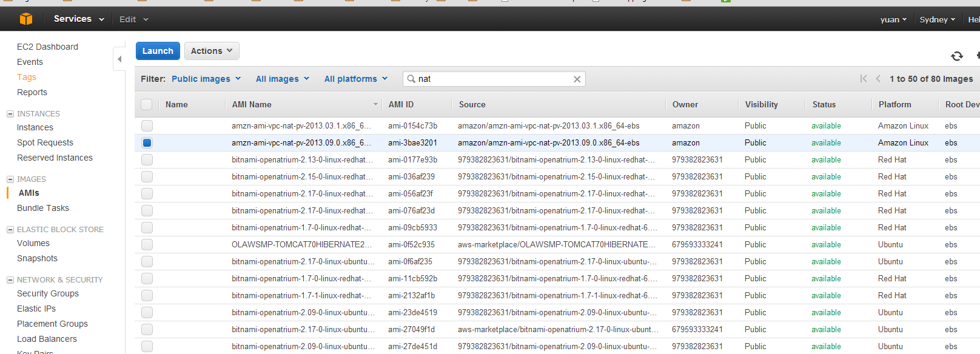Viewport: 980px width, 354px height.
Task: Sort by Owner column header
Action: [x=685, y=104]
